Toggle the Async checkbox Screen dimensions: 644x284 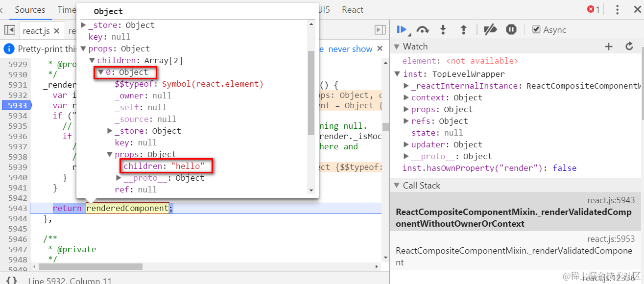536,30
